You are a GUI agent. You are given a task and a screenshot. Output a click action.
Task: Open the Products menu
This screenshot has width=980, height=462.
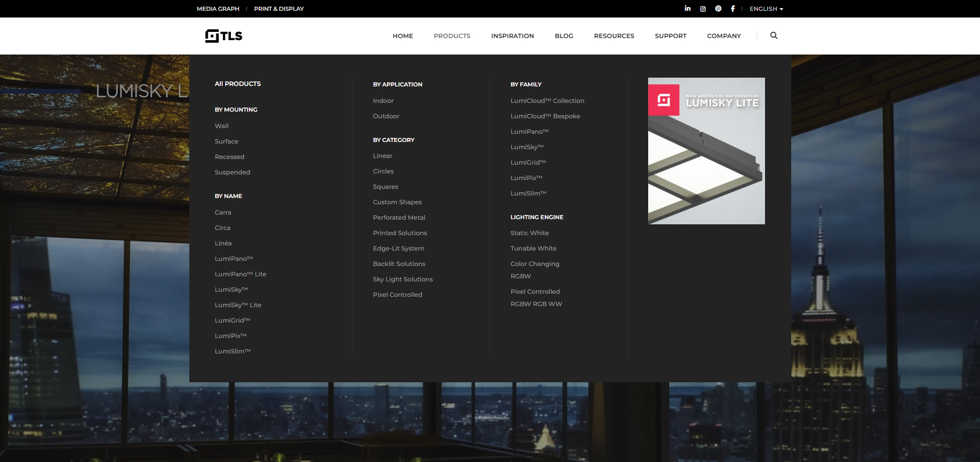(452, 36)
